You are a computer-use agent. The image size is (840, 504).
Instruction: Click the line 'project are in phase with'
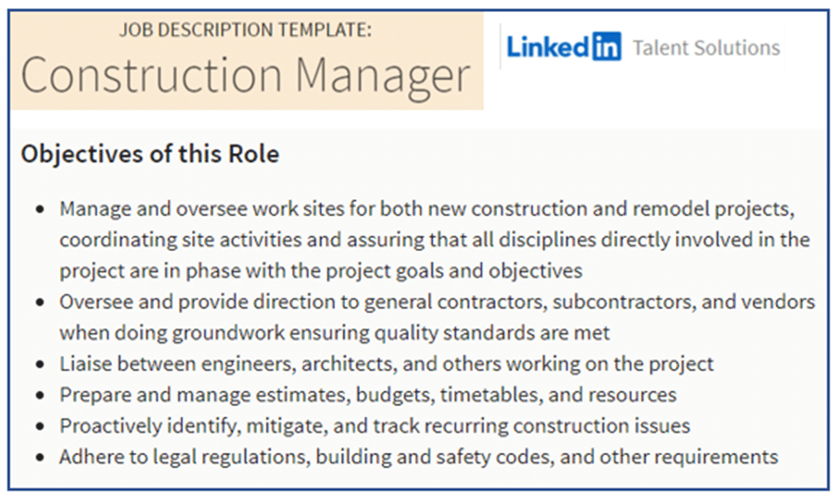(x=321, y=271)
